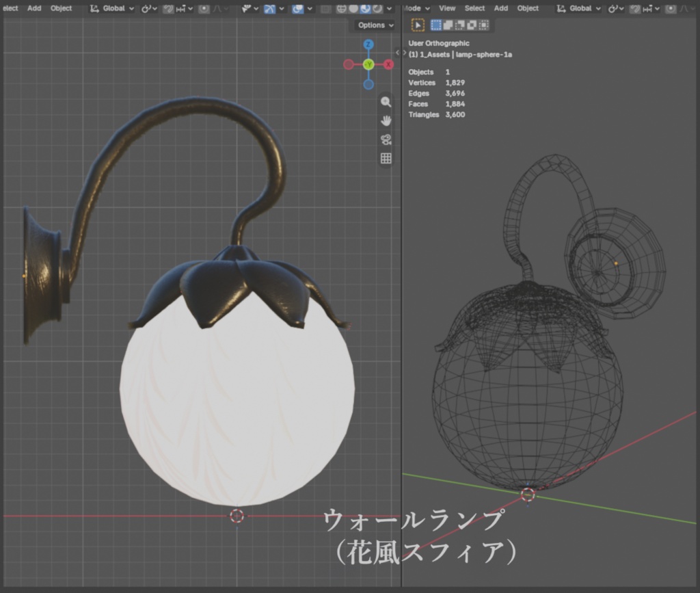Select the Select Box tool icon in right viewport
The image size is (700, 593).
coord(418,25)
